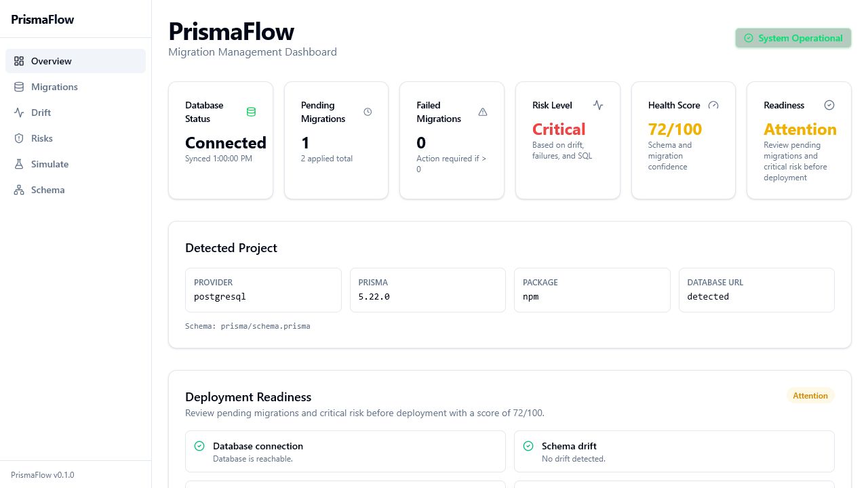
Task: Go to the Migrations section
Action: [x=75, y=87]
